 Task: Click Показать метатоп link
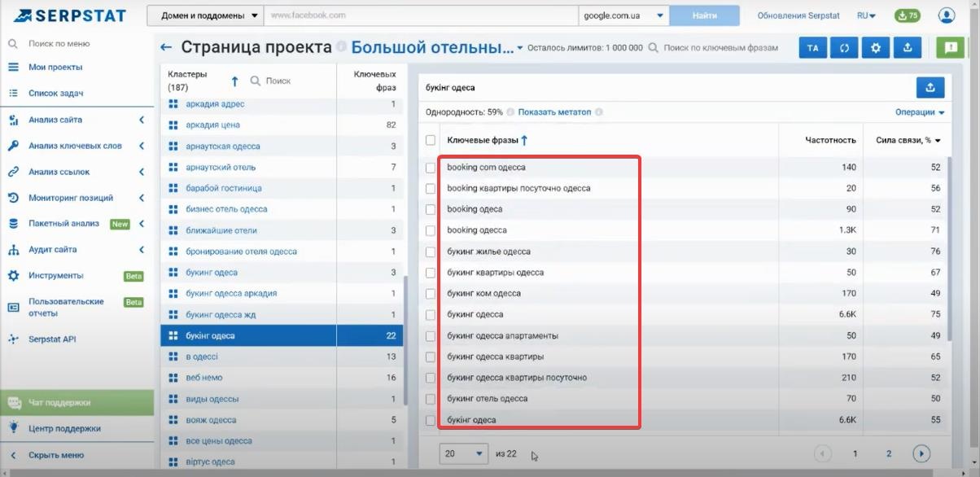coord(554,112)
